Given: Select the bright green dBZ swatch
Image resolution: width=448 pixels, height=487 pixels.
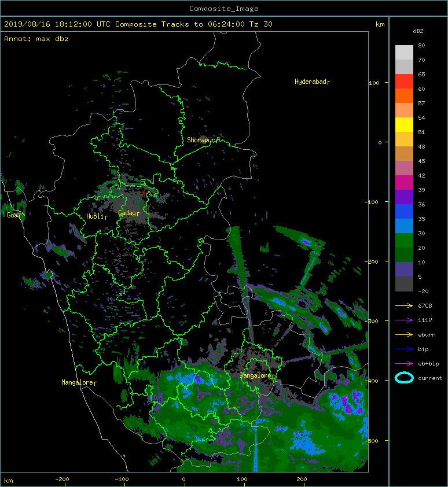Looking at the screenshot, I should click(404, 241).
